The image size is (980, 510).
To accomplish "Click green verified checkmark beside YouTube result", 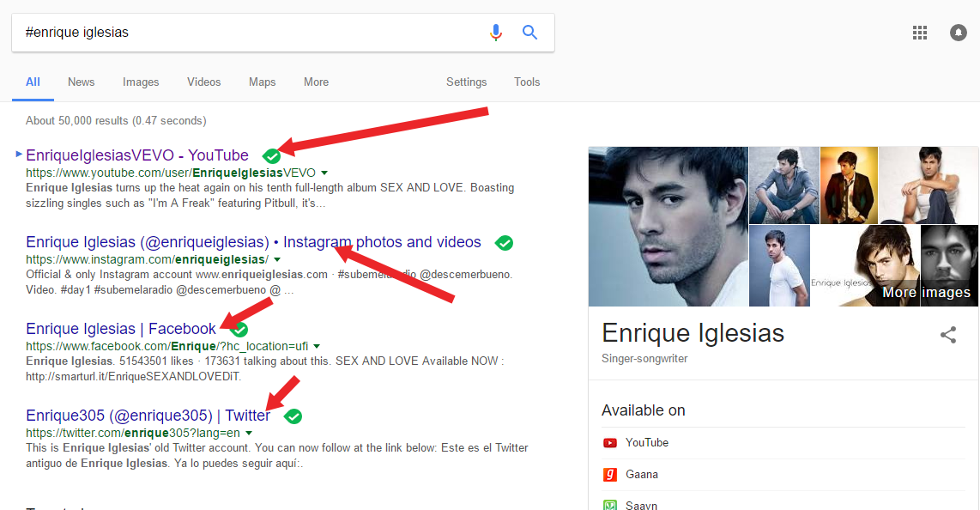I will coord(271,155).
